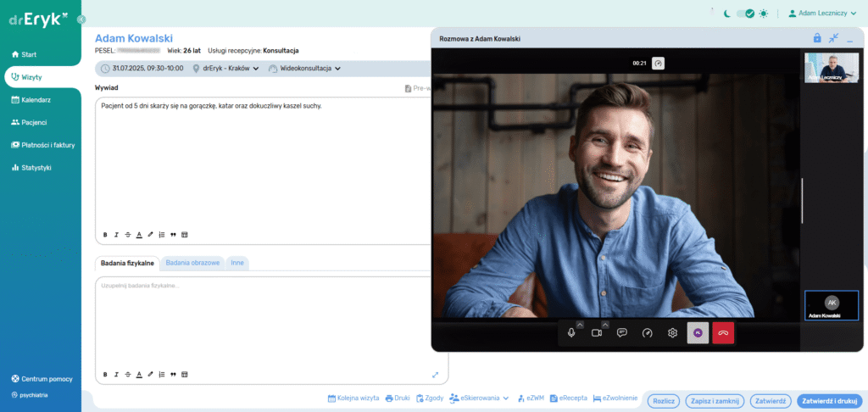
Task: Insert a table in Badania fizykalne editor
Action: 185,375
